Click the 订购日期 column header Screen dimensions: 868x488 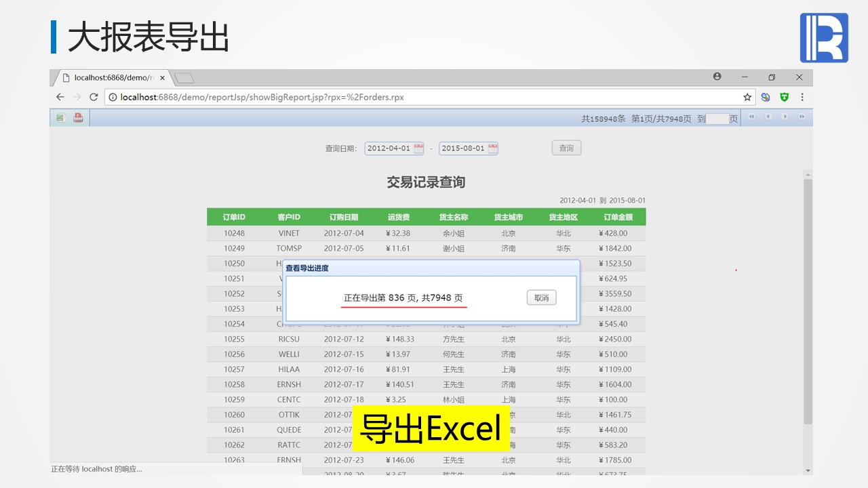pyautogui.click(x=344, y=218)
